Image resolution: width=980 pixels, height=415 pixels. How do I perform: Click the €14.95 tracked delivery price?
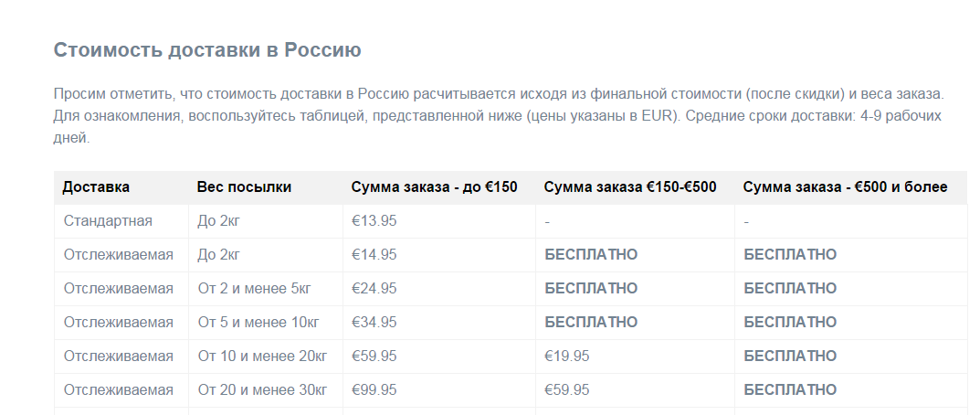click(374, 255)
